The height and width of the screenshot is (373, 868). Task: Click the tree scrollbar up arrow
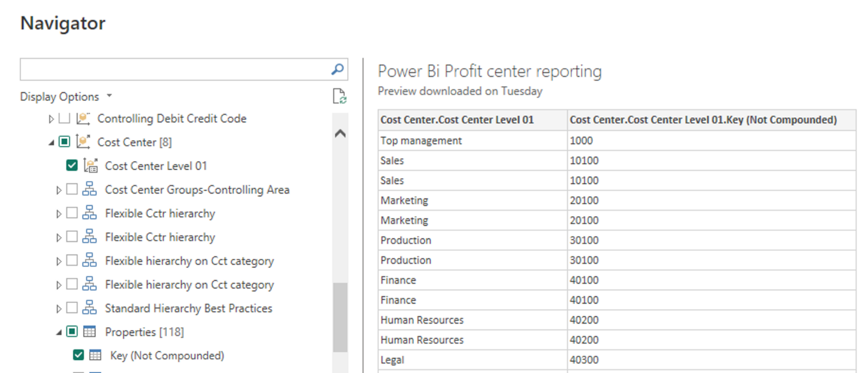point(340,133)
